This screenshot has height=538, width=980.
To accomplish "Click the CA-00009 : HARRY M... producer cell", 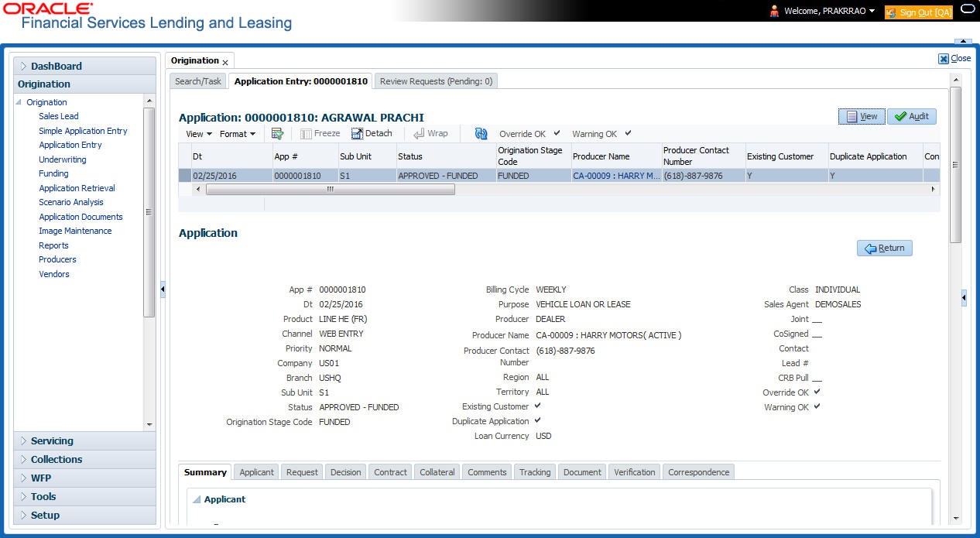I will pos(616,176).
